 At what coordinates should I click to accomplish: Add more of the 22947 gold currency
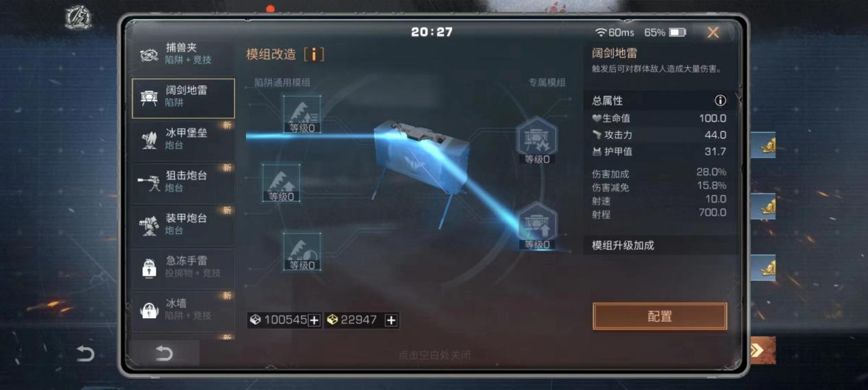point(391,320)
